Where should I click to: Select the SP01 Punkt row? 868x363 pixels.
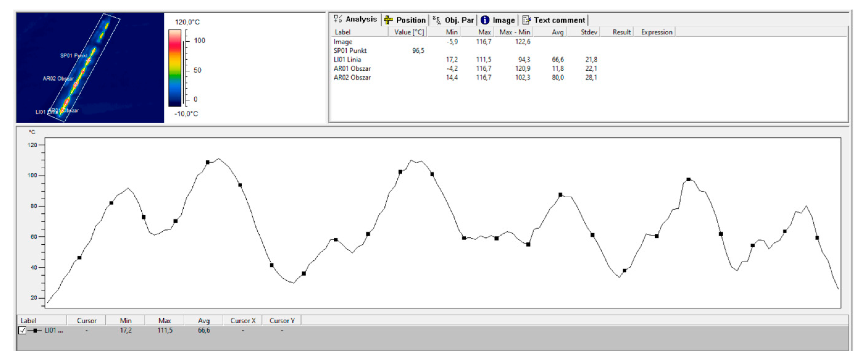pos(350,51)
